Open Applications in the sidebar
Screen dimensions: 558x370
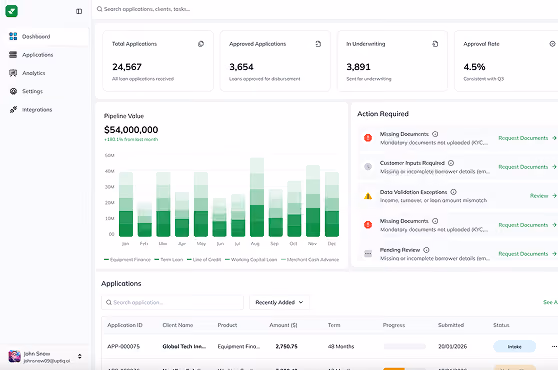tap(46, 55)
